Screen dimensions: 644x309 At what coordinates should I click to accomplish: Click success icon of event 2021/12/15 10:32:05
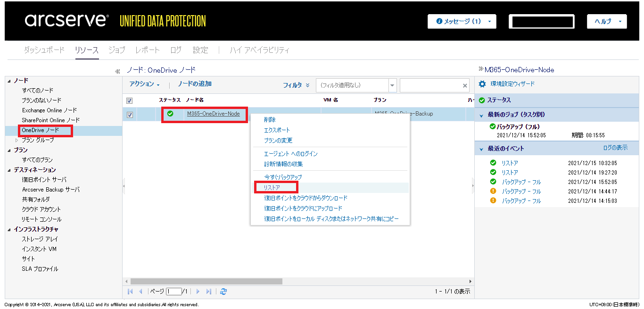[x=493, y=163]
